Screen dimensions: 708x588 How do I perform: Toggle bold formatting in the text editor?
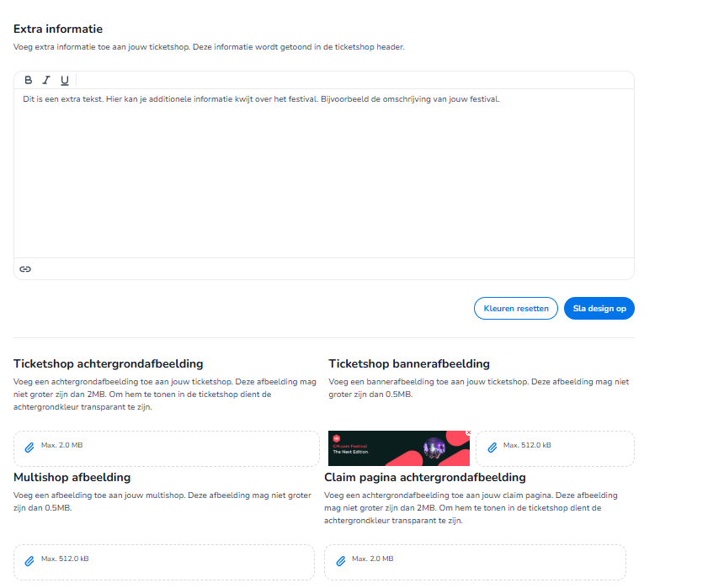coord(29,80)
